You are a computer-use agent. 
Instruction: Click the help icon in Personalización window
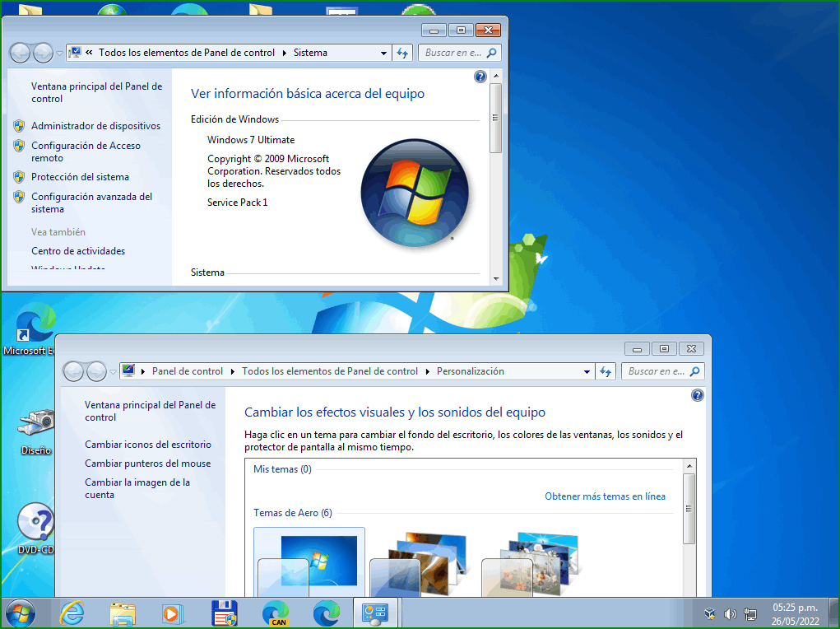click(697, 396)
